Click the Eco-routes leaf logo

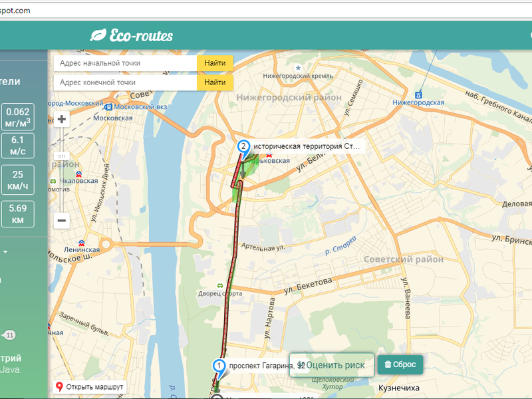click(98, 35)
